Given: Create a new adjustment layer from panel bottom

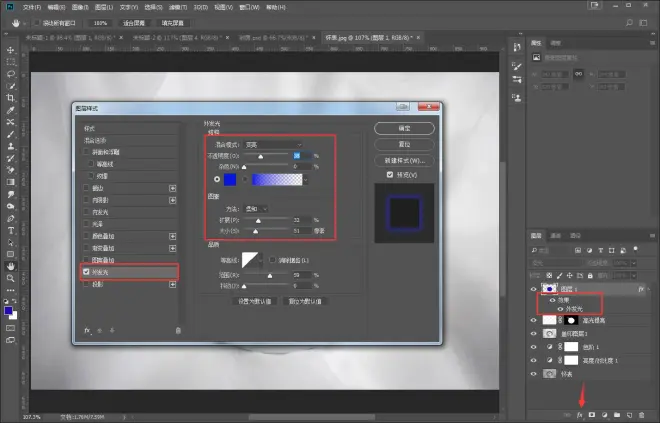Looking at the screenshot, I should click(604, 415).
